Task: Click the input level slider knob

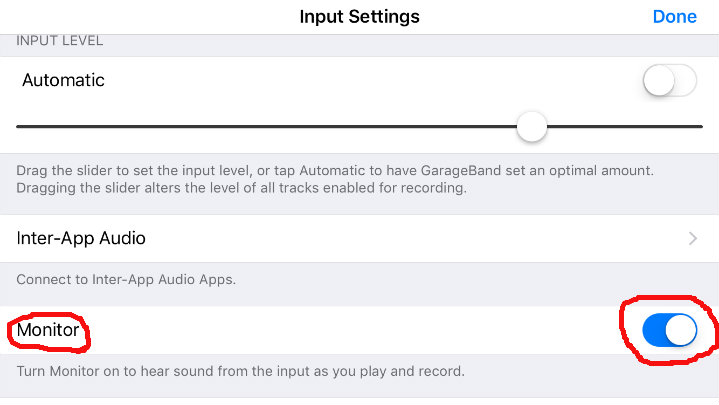Action: [x=531, y=127]
